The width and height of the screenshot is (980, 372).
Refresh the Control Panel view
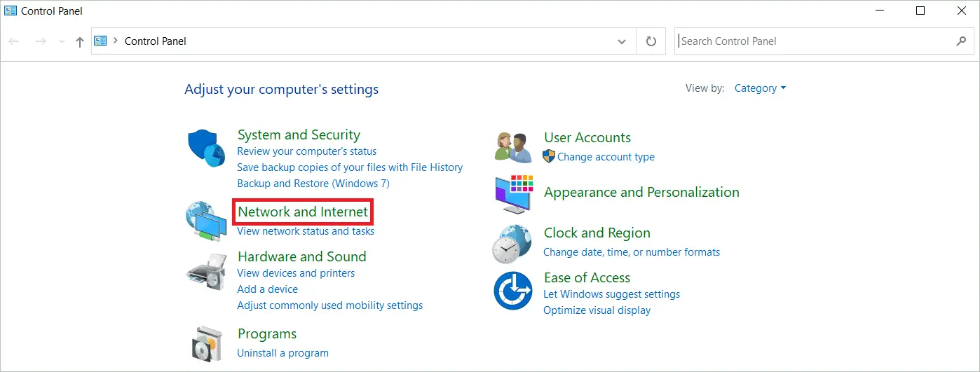point(651,41)
